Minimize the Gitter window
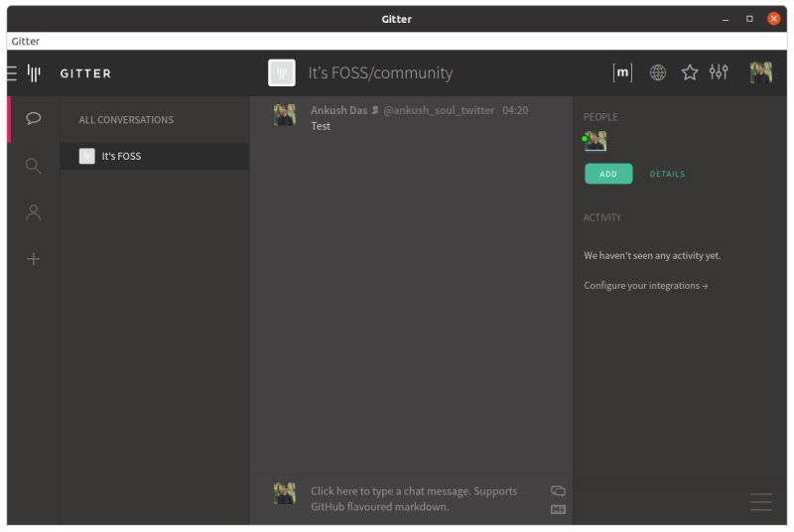Screen dimensions: 794x532 [x=726, y=19]
